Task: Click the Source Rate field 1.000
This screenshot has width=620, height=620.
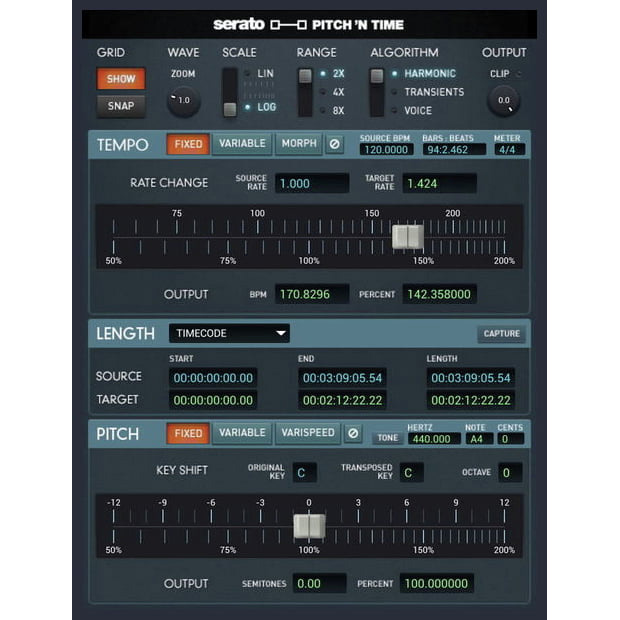Action: (312, 183)
